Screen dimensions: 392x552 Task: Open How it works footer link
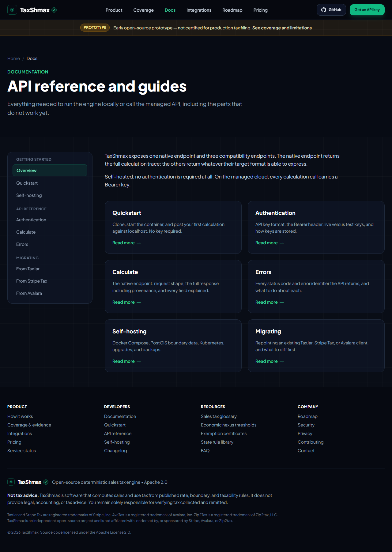tap(20, 416)
